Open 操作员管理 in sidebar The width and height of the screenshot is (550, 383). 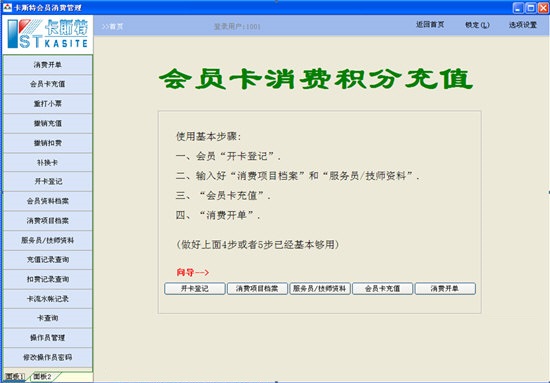pyautogui.click(x=48, y=338)
